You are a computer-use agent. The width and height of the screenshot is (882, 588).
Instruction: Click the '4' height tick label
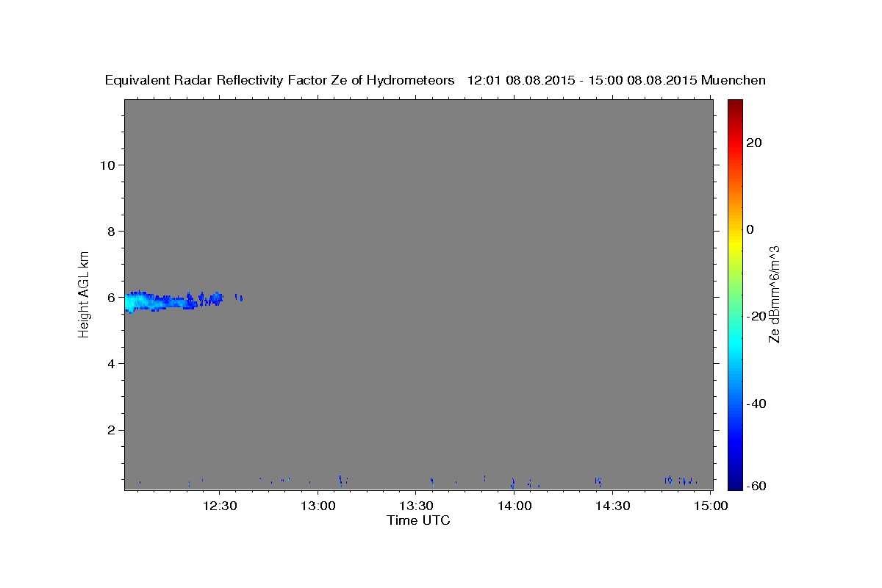(x=110, y=363)
